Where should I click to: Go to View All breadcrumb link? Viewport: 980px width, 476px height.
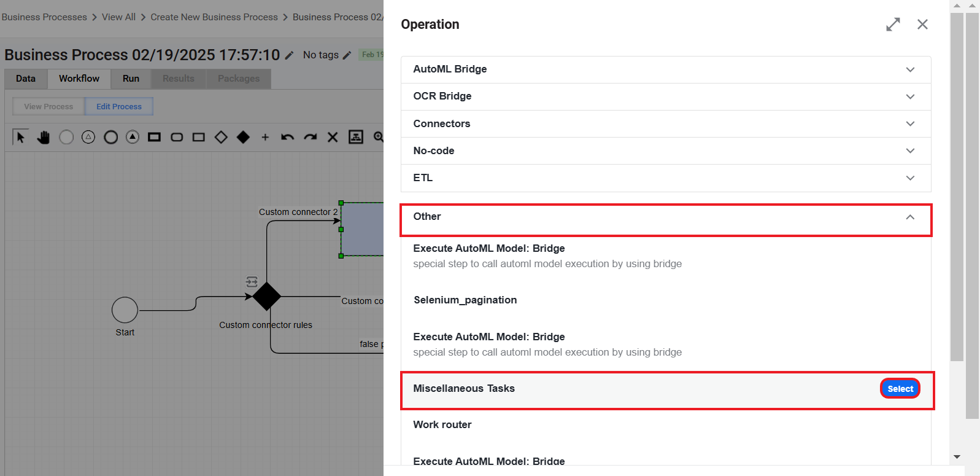click(118, 17)
